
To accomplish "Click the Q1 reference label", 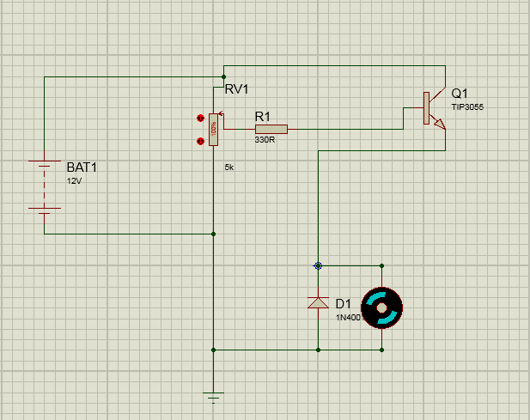I will pyautogui.click(x=460, y=94).
